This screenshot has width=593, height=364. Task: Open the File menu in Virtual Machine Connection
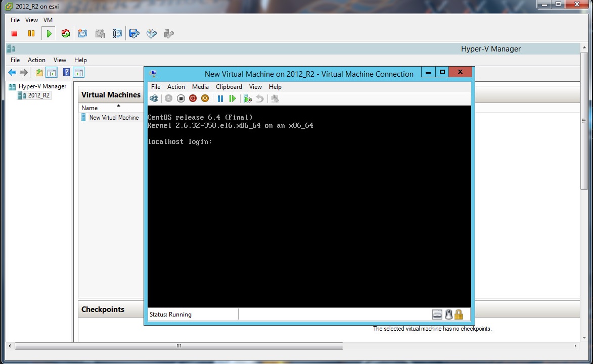(156, 87)
